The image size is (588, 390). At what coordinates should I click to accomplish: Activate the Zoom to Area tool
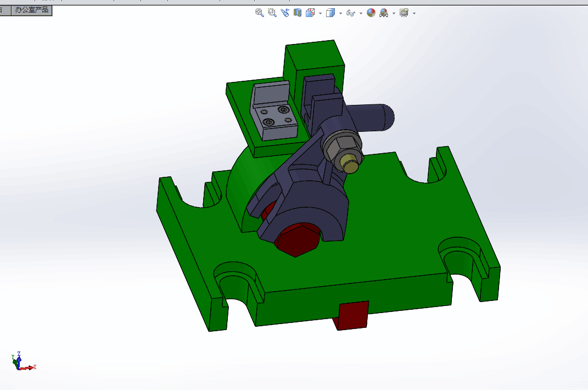click(x=272, y=13)
